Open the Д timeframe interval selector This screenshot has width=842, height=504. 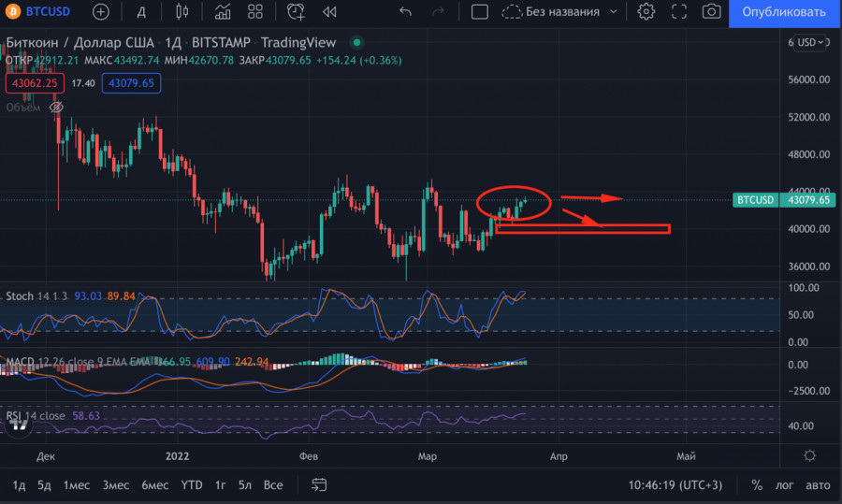pyautogui.click(x=141, y=12)
